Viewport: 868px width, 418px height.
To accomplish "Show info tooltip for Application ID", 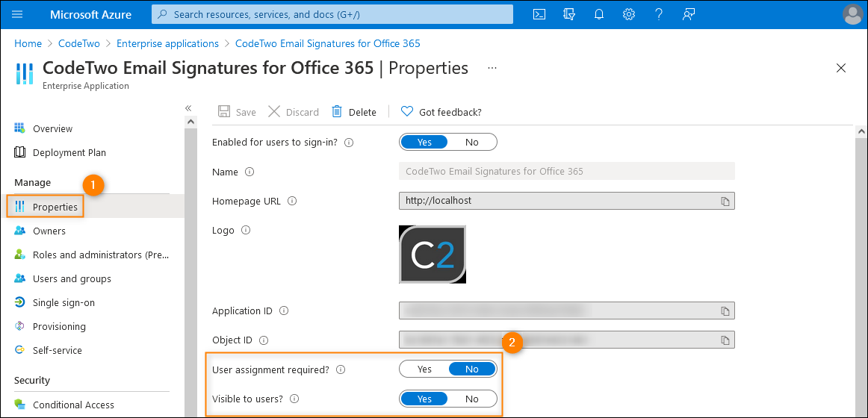I will point(284,311).
